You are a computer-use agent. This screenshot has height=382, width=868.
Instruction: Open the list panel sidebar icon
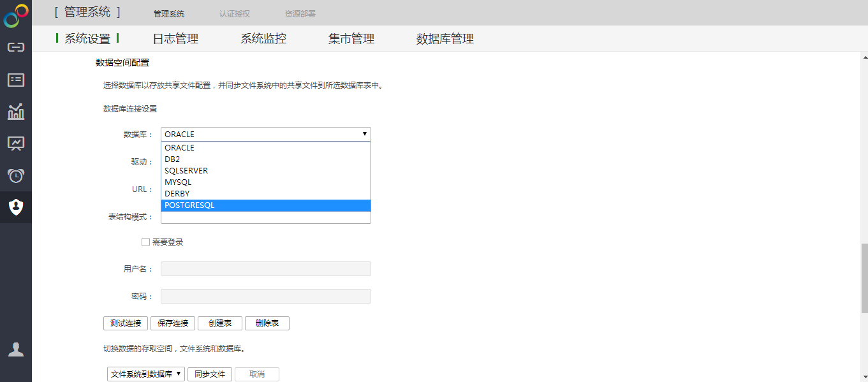pos(16,80)
